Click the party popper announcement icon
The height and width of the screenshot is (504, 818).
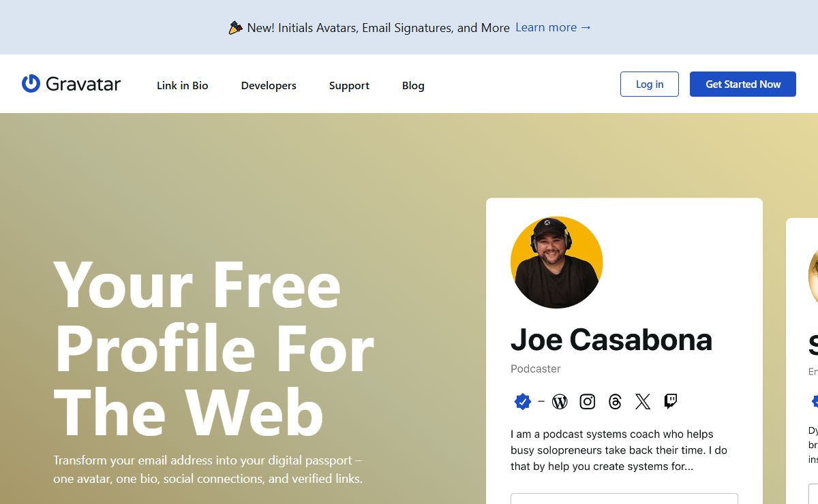235,28
